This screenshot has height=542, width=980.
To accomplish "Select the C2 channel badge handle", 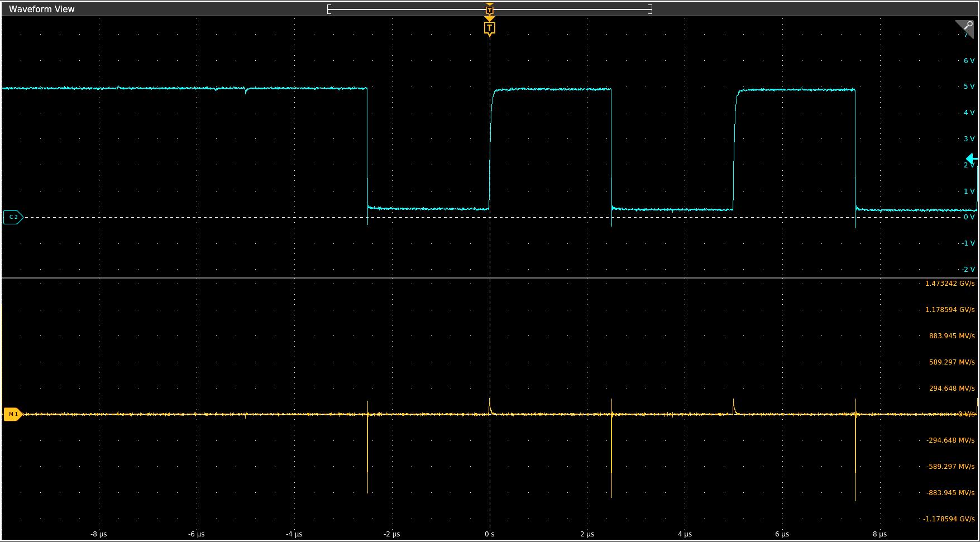I will coord(13,217).
